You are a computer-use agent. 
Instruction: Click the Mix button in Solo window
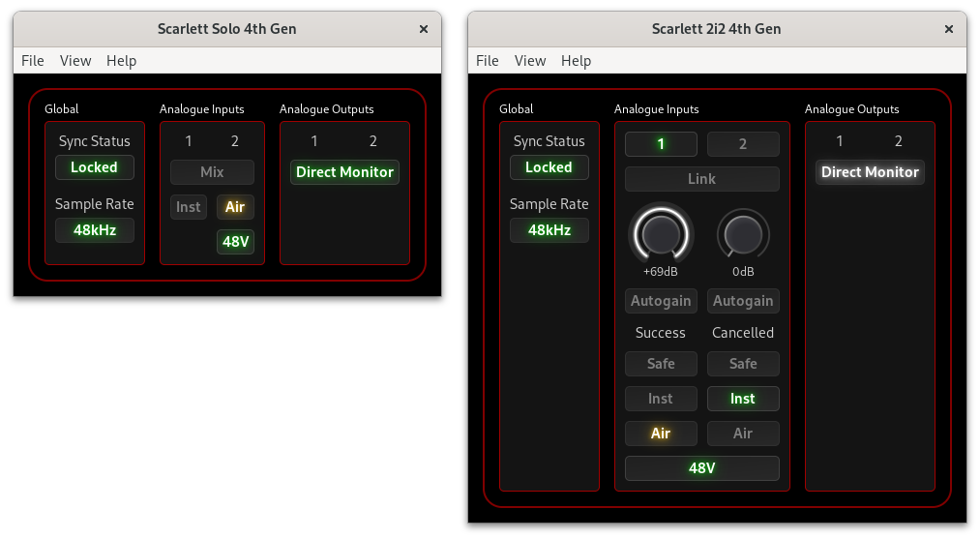(212, 172)
